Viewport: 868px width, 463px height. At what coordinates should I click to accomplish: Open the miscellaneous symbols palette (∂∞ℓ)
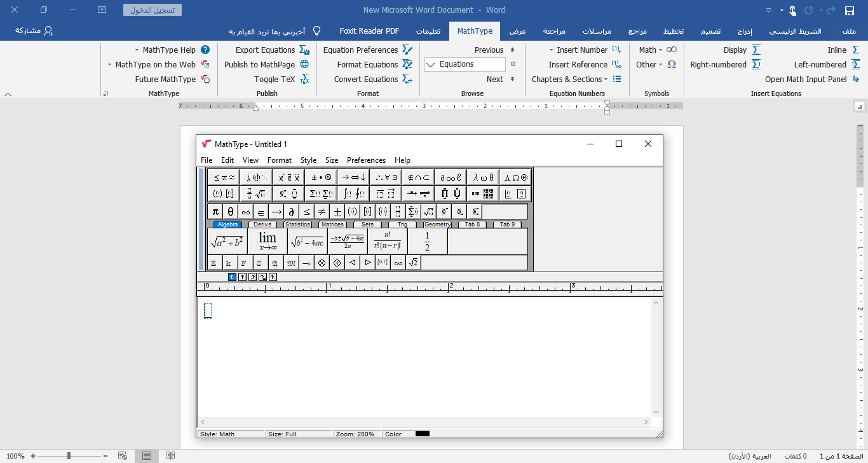pos(451,177)
